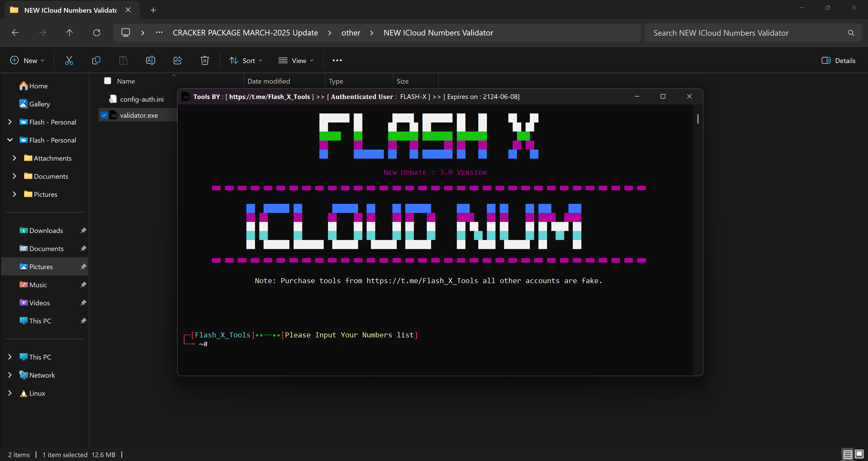Click the Delete trash icon
Viewport: 868px width, 461px height.
(205, 61)
